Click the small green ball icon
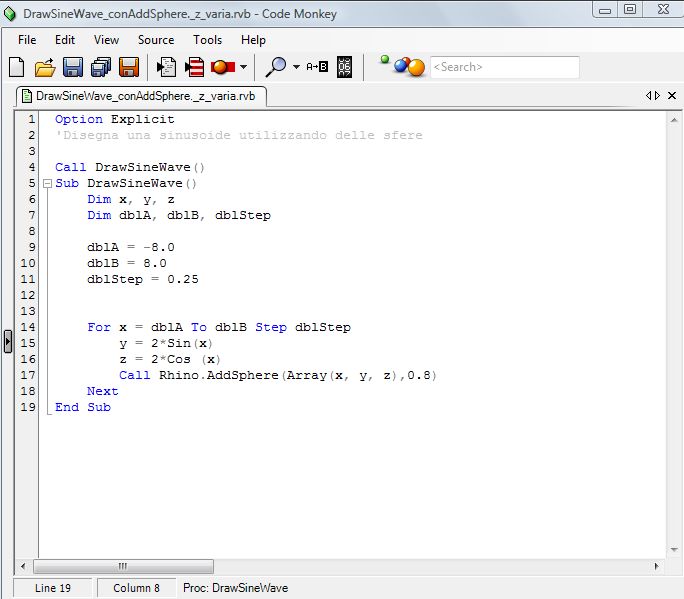Viewport: 684px width, 599px height. coord(384,59)
